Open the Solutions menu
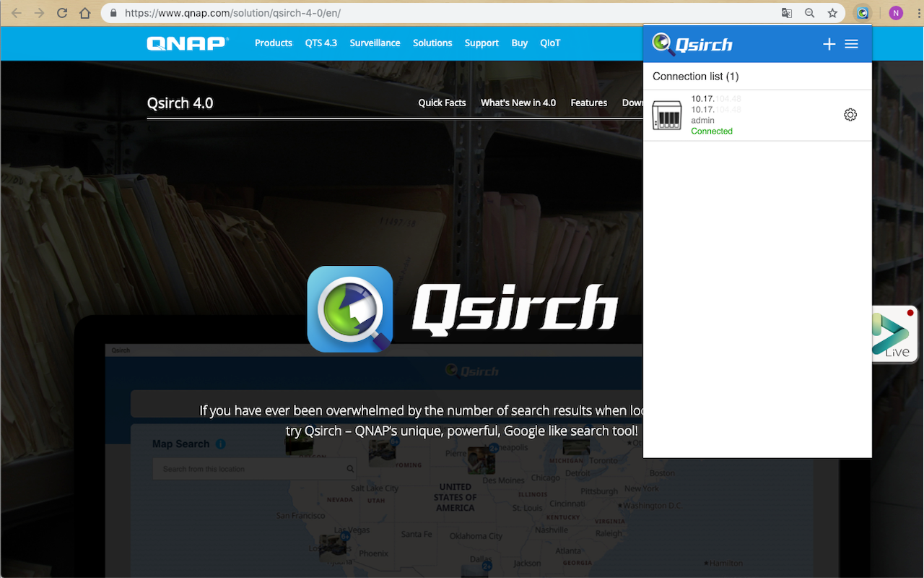 click(x=432, y=43)
